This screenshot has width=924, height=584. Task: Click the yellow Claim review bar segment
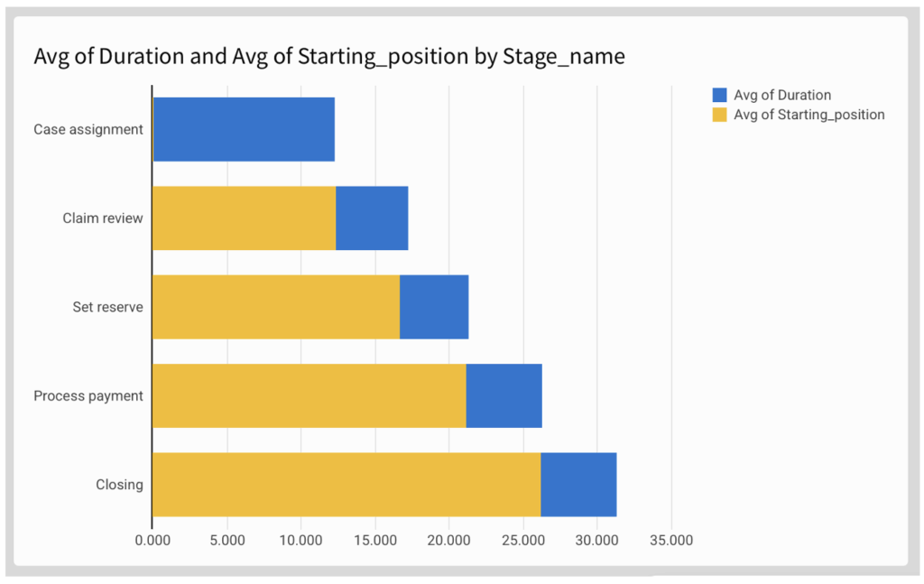click(x=244, y=218)
